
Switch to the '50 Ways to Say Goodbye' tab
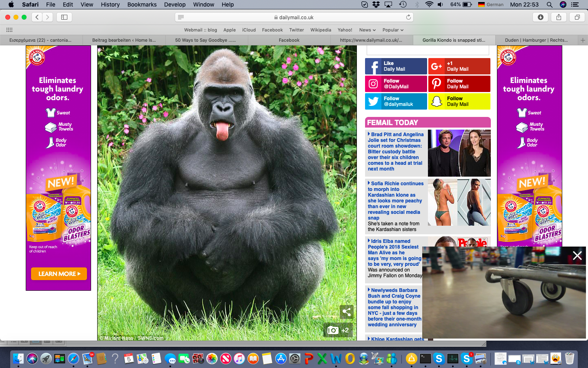207,40
